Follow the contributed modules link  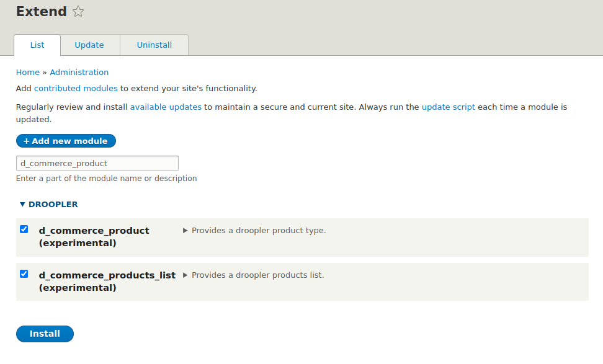76,89
